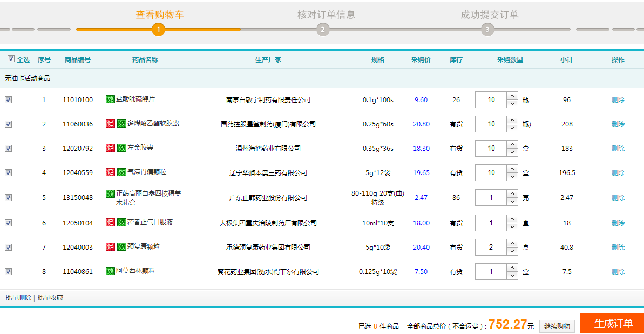Click quantity field for 颈复康颗粒
This screenshot has width=644, height=334.
(491, 247)
